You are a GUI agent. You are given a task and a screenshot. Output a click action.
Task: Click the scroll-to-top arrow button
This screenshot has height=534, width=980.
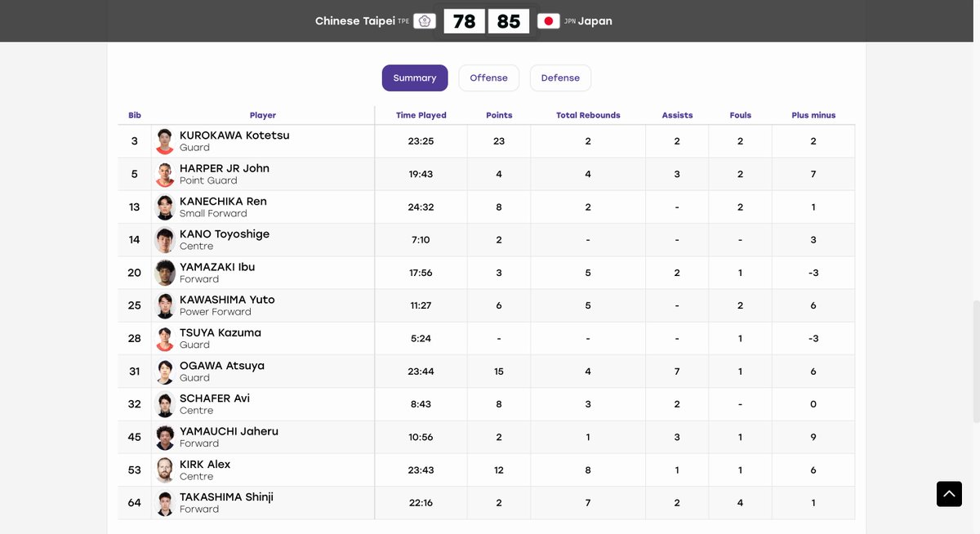949,494
